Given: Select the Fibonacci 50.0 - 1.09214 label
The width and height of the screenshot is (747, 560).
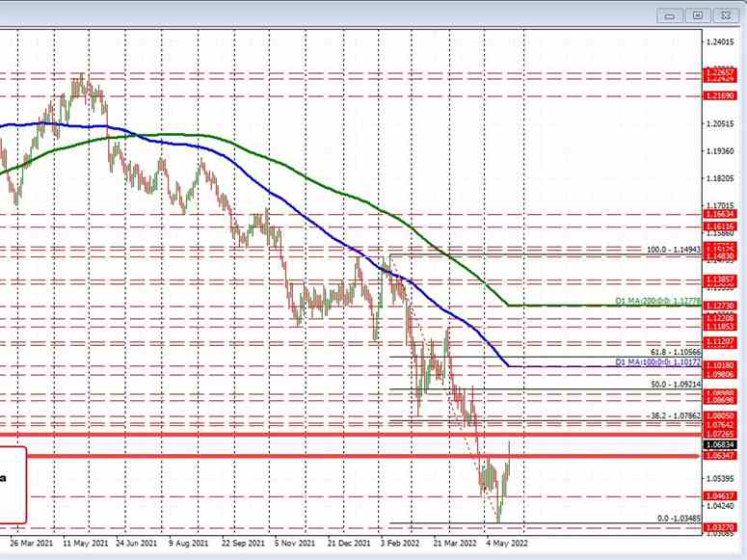Looking at the screenshot, I should 676,385.
